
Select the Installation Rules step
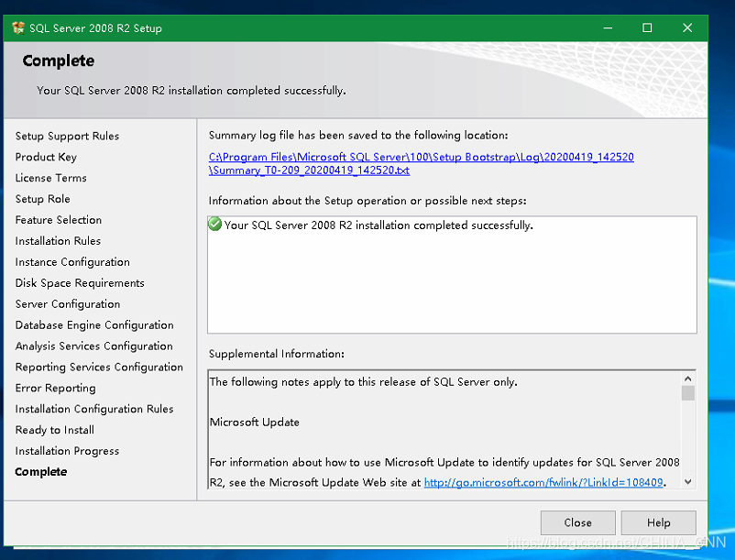(58, 241)
